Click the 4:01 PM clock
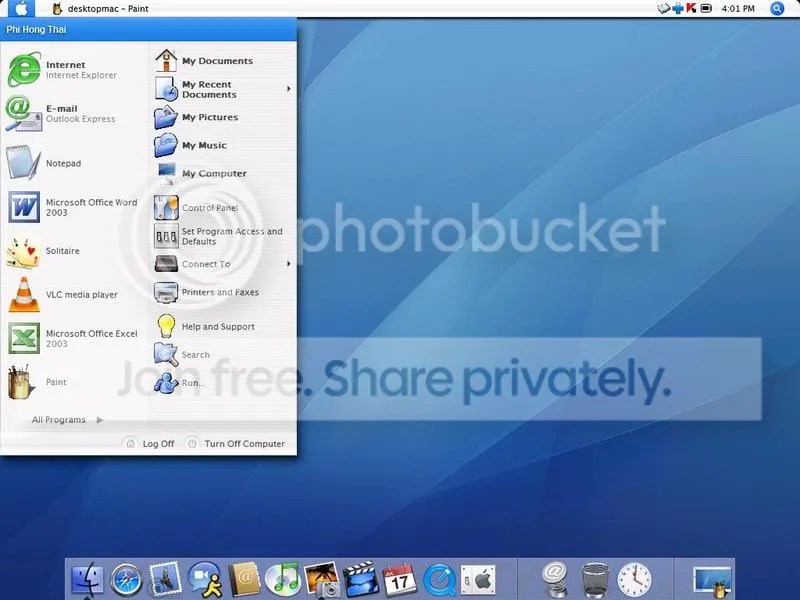Screen dimensions: 800x600 738,9
